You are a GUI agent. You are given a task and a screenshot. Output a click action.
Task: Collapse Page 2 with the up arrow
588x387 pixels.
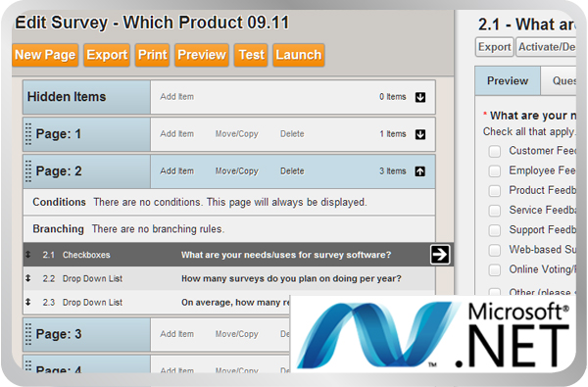(x=420, y=171)
